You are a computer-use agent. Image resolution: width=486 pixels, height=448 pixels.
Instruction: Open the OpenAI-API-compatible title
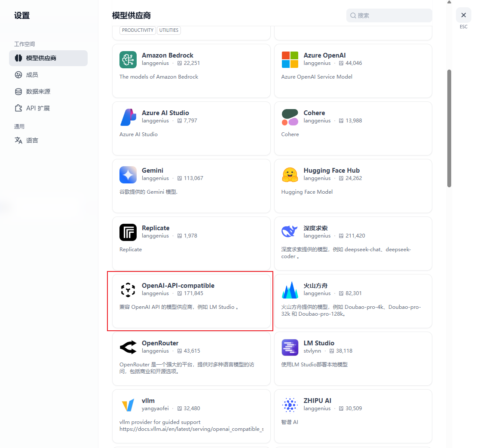click(178, 286)
